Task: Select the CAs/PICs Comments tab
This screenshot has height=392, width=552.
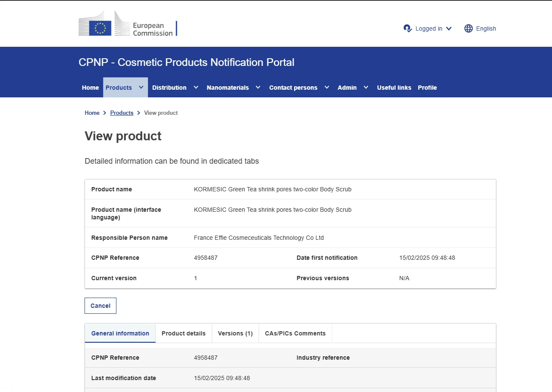Action: (295, 333)
